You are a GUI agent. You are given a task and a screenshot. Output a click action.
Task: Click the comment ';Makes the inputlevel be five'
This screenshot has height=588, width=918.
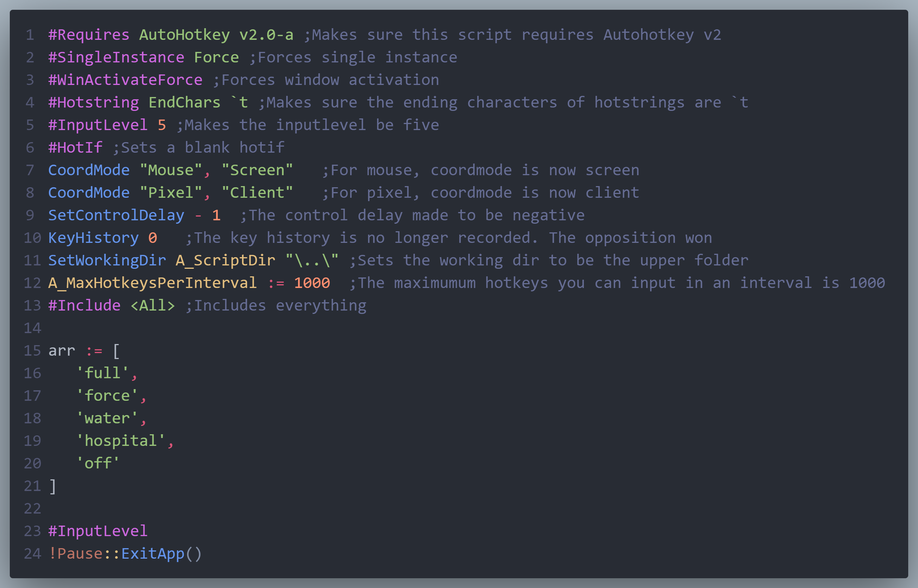point(307,125)
